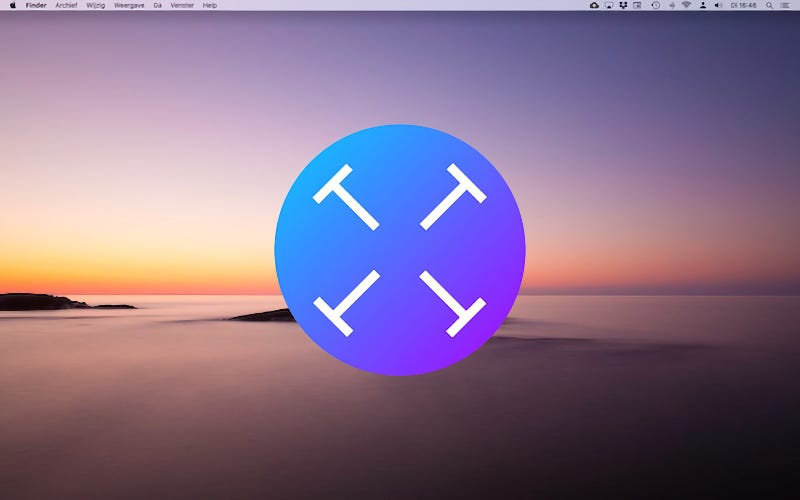Open Notification Center list icon
Screen dimensions: 800x500
pos(785,5)
